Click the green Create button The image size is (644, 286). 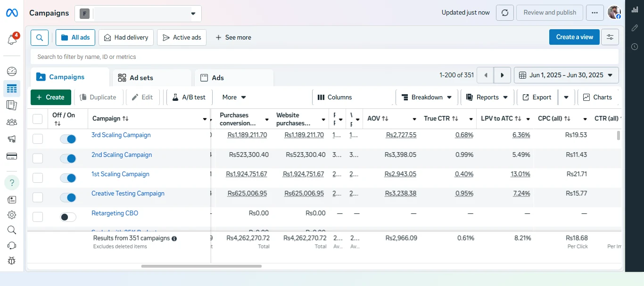[51, 97]
